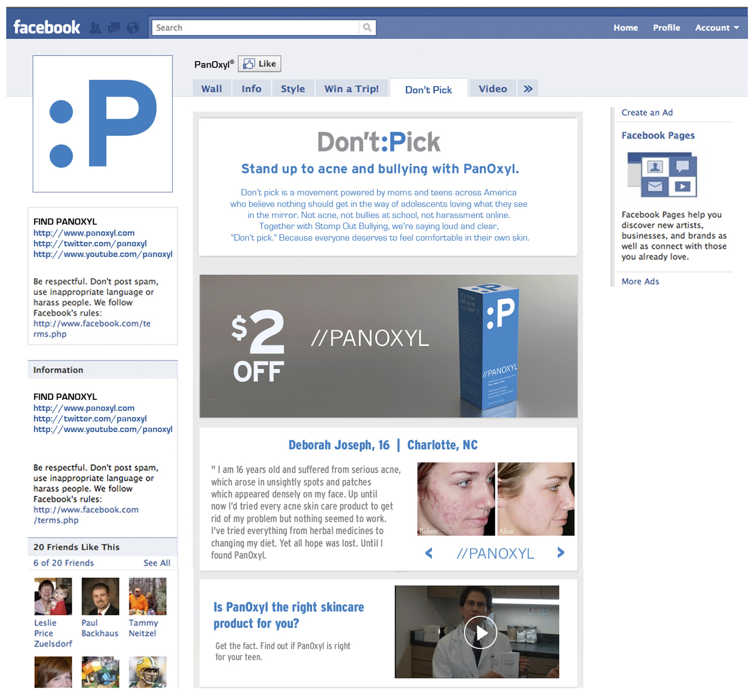
Task: Click the Facebook Pages illustration icon
Action: pyautogui.click(x=662, y=175)
